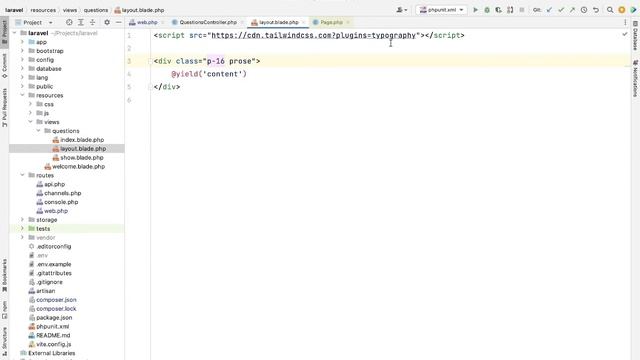Open the Notifications tool window
Image resolution: width=640 pixels, height=360 pixels.
click(636, 78)
